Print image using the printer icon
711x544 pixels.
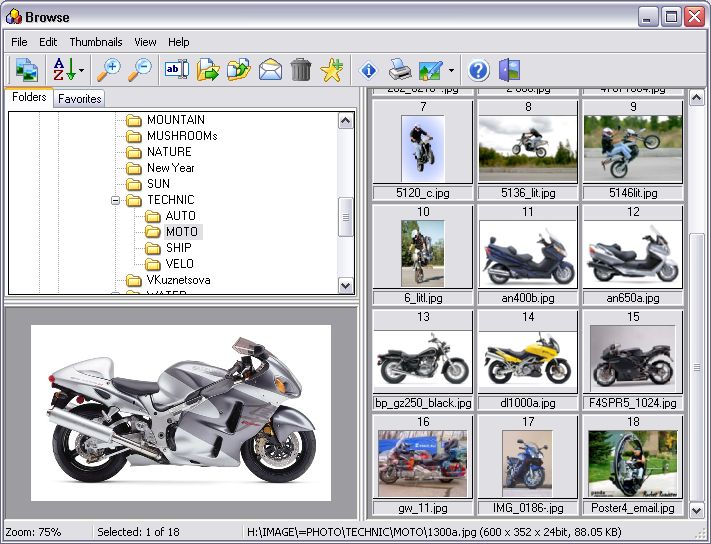[x=399, y=69]
